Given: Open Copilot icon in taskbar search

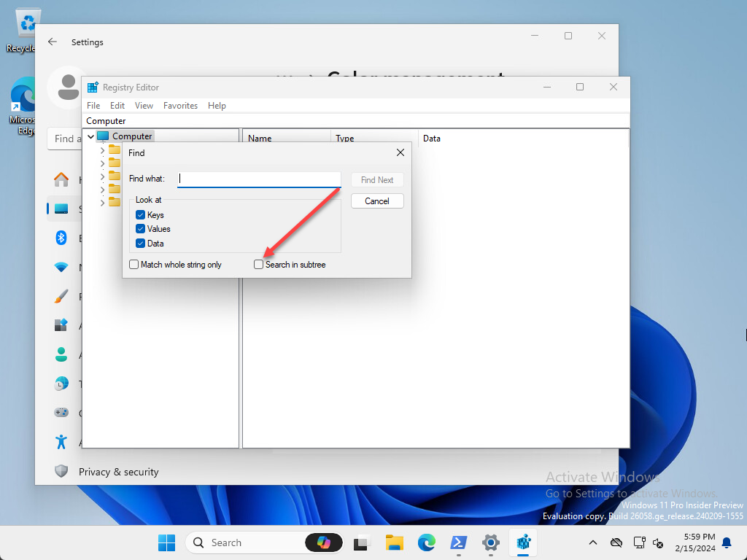Looking at the screenshot, I should click(x=324, y=542).
